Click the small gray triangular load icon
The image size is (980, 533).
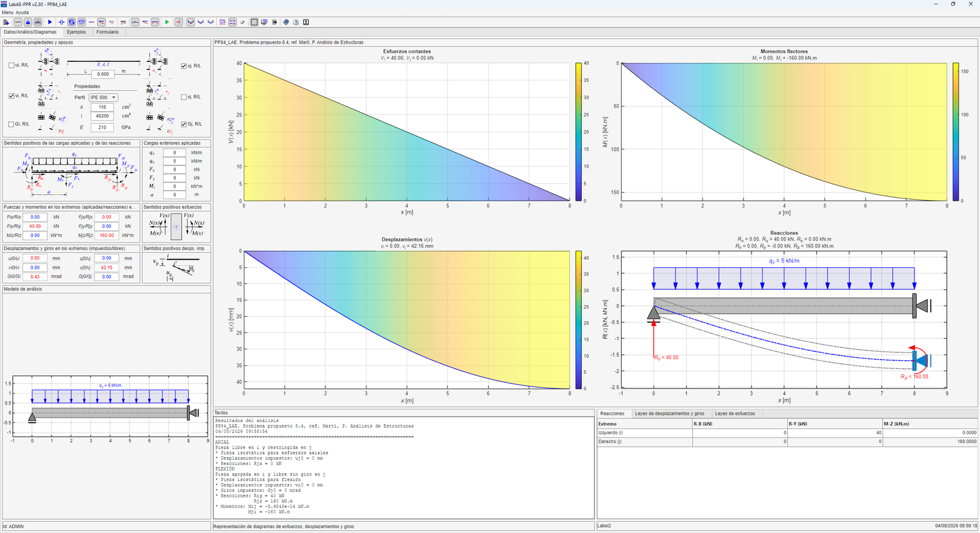pos(111,22)
